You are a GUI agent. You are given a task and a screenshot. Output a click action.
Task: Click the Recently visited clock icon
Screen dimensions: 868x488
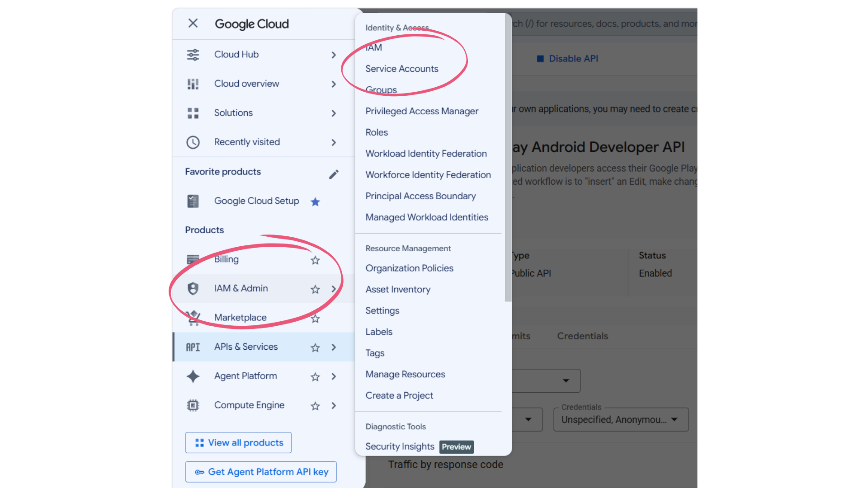pyautogui.click(x=193, y=142)
